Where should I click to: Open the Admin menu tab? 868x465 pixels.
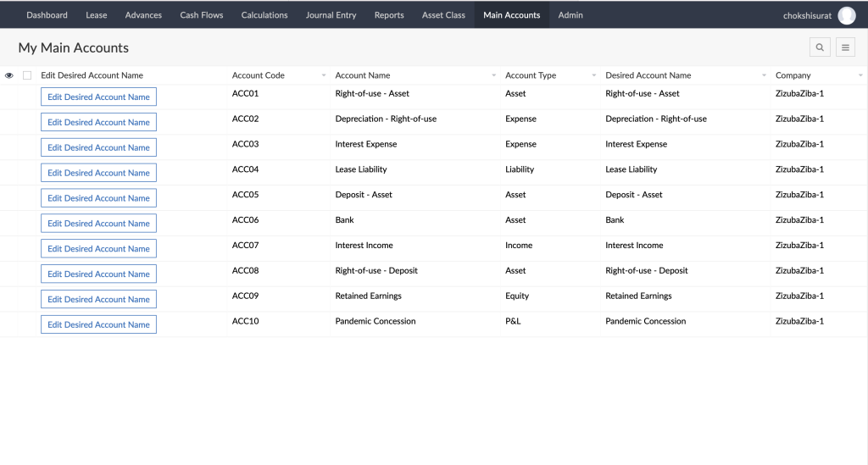coord(570,15)
